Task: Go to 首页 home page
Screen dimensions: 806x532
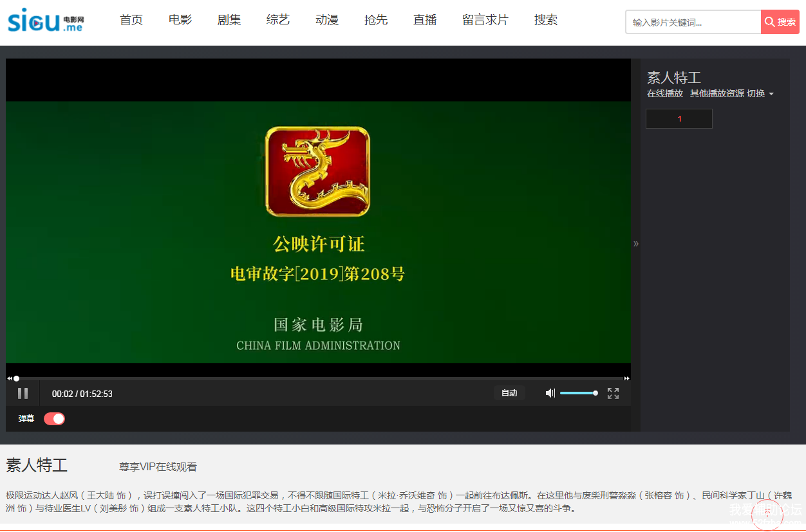Action: pos(131,20)
